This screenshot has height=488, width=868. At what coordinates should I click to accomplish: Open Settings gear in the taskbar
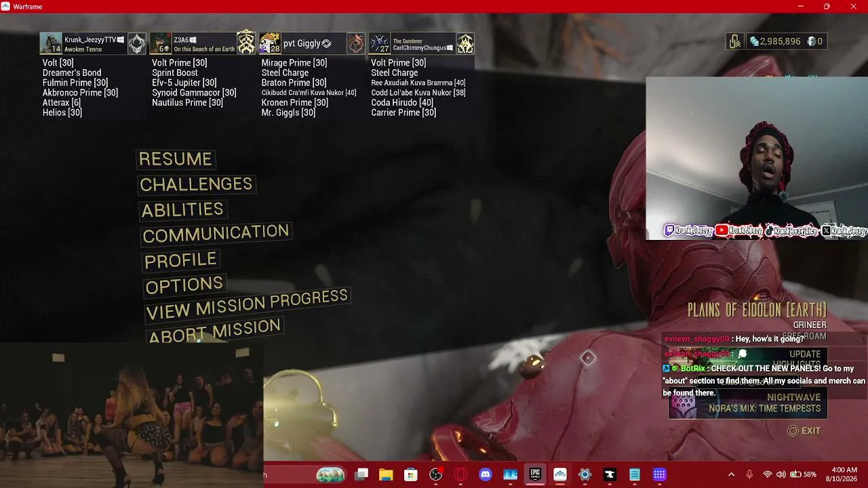pos(585,474)
